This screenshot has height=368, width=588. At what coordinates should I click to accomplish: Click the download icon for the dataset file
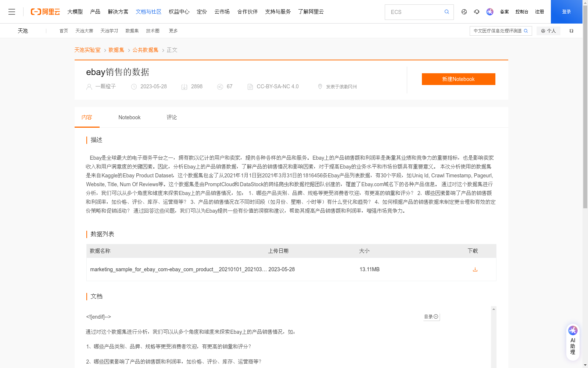click(475, 269)
